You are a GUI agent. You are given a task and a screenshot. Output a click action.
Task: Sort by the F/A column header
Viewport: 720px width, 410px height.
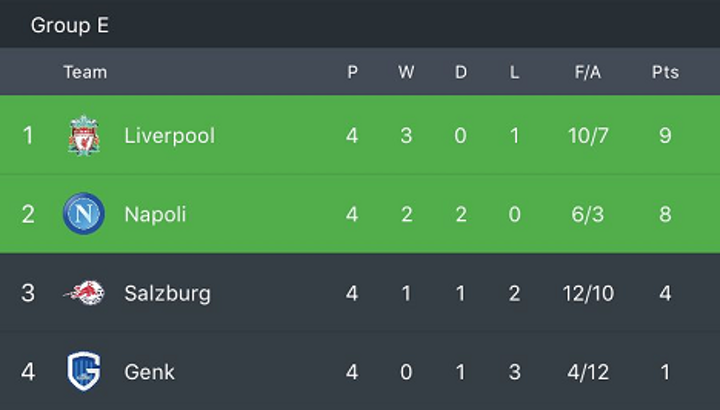click(x=588, y=72)
